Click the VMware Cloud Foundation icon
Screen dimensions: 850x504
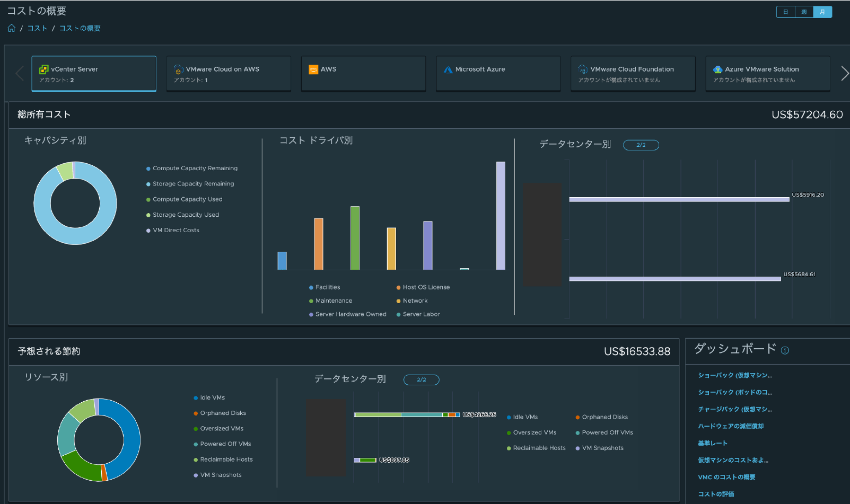583,69
